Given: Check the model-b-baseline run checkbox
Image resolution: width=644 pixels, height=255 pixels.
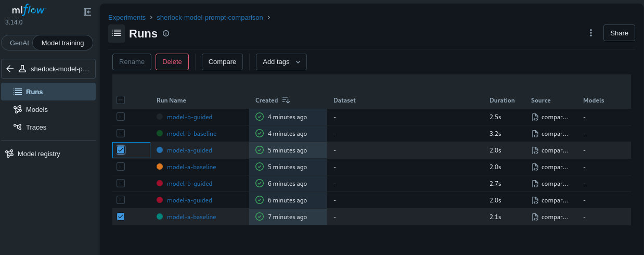Looking at the screenshot, I should tap(121, 133).
